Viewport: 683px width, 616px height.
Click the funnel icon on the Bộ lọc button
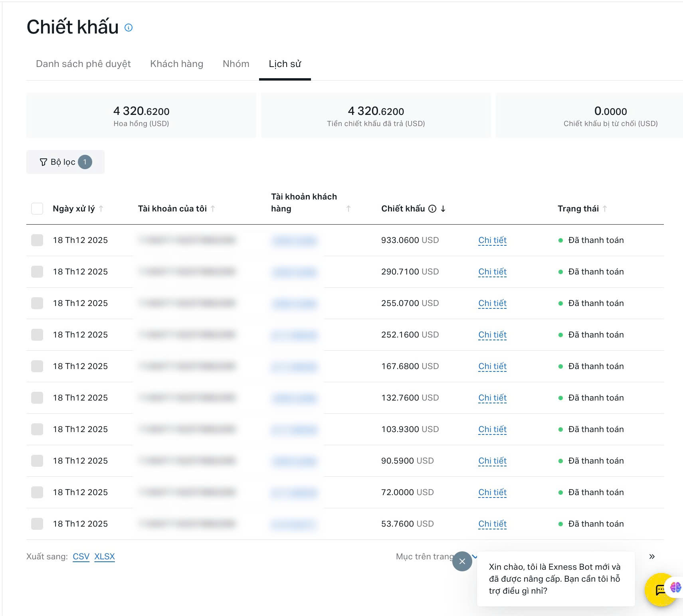point(43,162)
